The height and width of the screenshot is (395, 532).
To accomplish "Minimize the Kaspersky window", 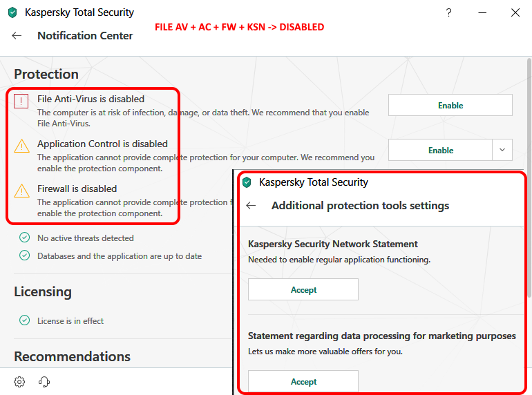I will click(x=482, y=12).
